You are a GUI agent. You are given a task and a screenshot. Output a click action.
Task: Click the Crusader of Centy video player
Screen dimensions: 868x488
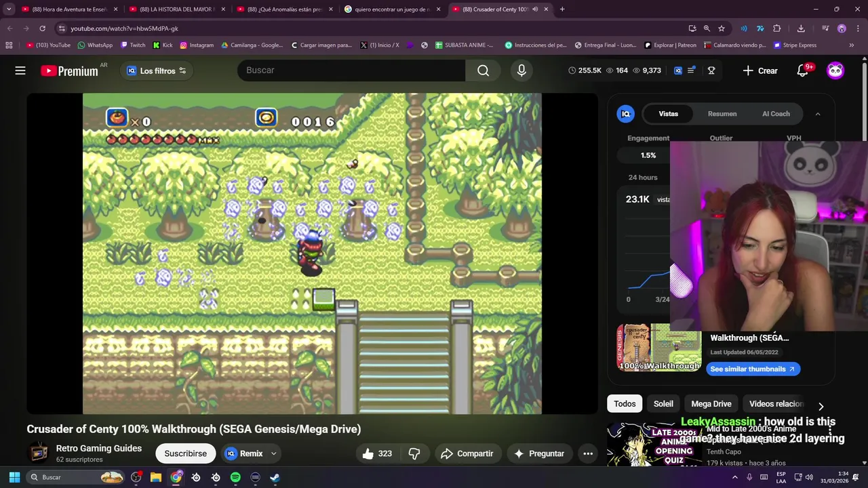click(x=312, y=253)
